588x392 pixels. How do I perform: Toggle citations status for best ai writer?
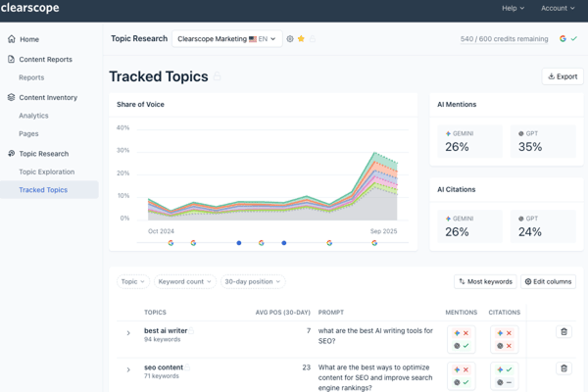tap(504, 339)
